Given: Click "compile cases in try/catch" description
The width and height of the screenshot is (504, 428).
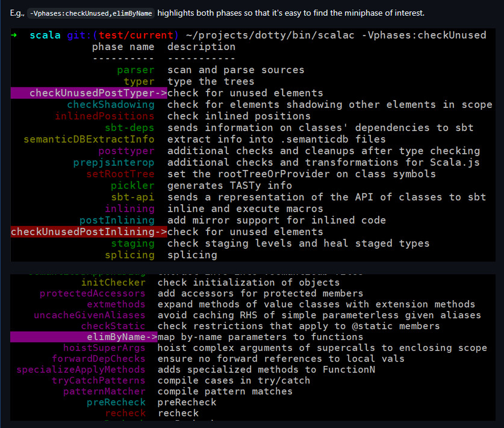Looking at the screenshot, I should tap(234, 381).
